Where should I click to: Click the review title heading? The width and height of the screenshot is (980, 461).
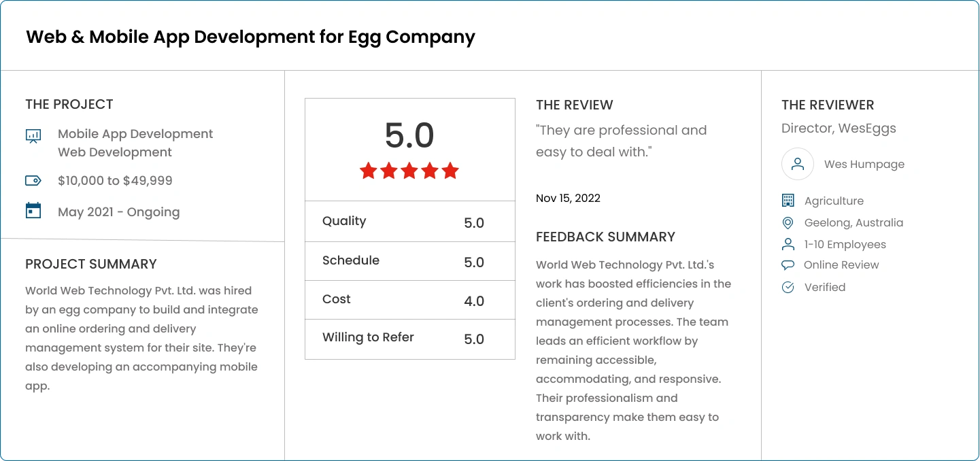tap(250, 37)
